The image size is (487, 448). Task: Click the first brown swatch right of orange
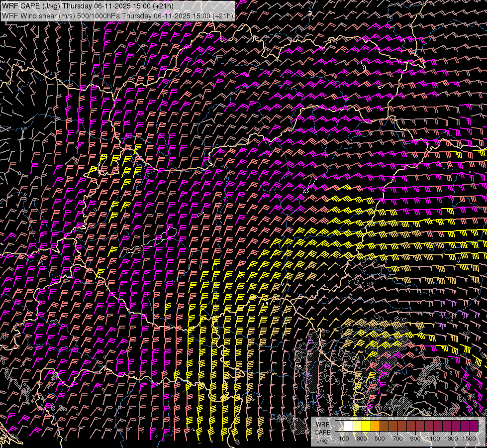tap(384, 426)
